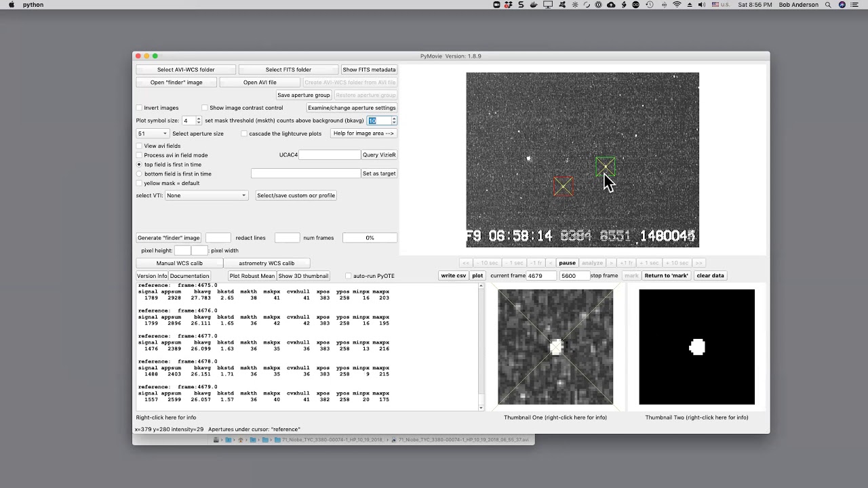Pause the video playback
868x488 pixels.
tap(567, 263)
